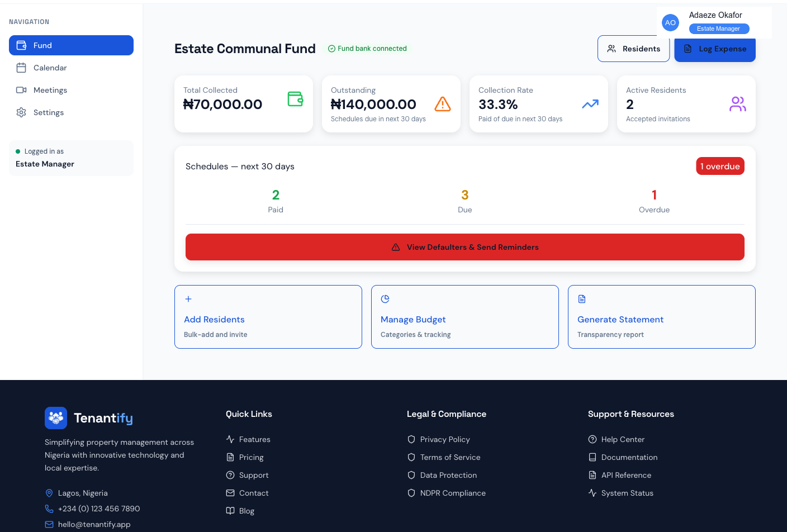The width and height of the screenshot is (787, 532).
Task: Click the book icon beside Blog
Action: point(230,511)
